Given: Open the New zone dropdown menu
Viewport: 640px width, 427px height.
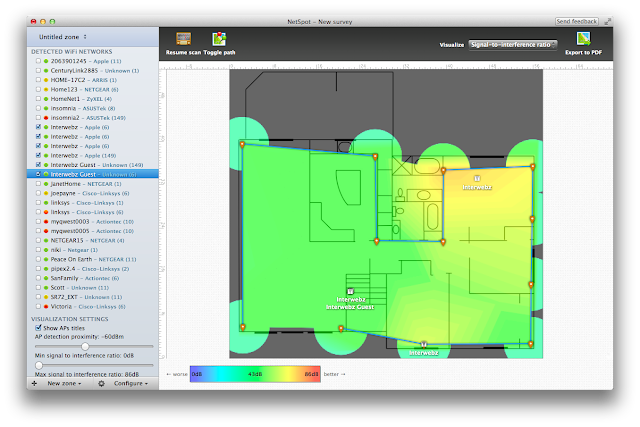Looking at the screenshot, I should (64, 383).
